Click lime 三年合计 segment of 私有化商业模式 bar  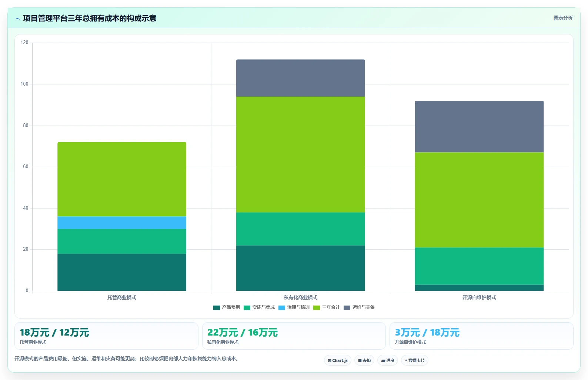[x=301, y=154]
